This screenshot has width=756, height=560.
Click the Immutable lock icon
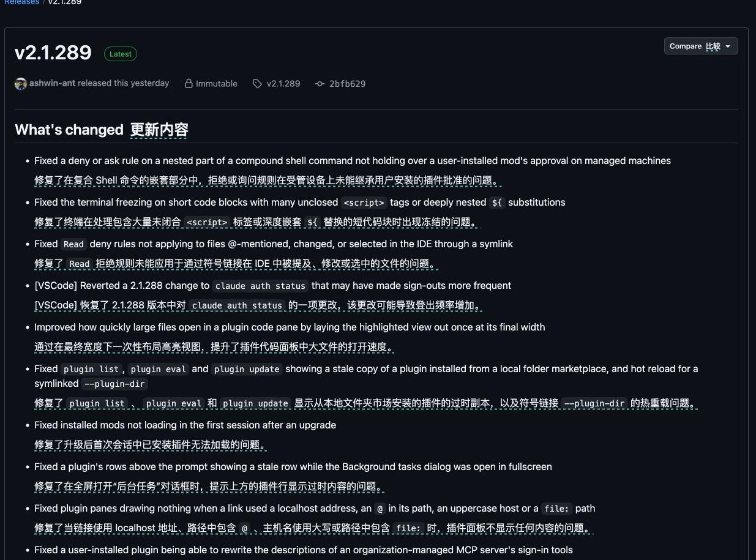pos(189,83)
